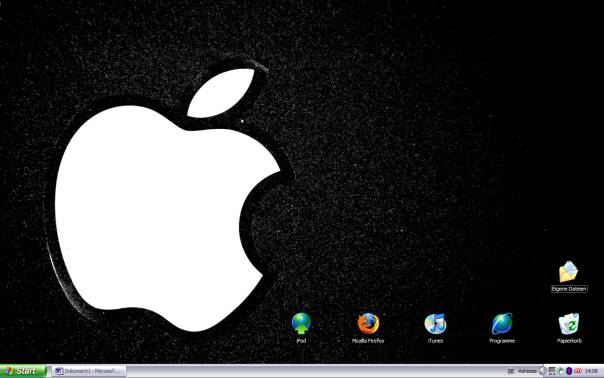The image size is (604, 378).
Task: Click the Papierkorb label text
Action: (x=569, y=341)
